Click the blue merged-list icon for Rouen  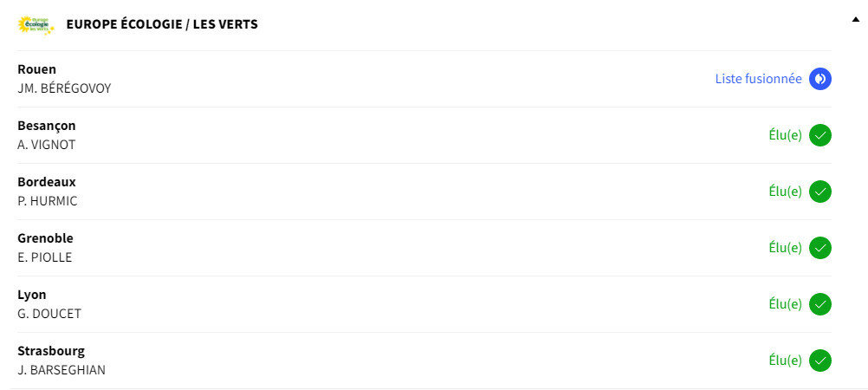(x=819, y=79)
